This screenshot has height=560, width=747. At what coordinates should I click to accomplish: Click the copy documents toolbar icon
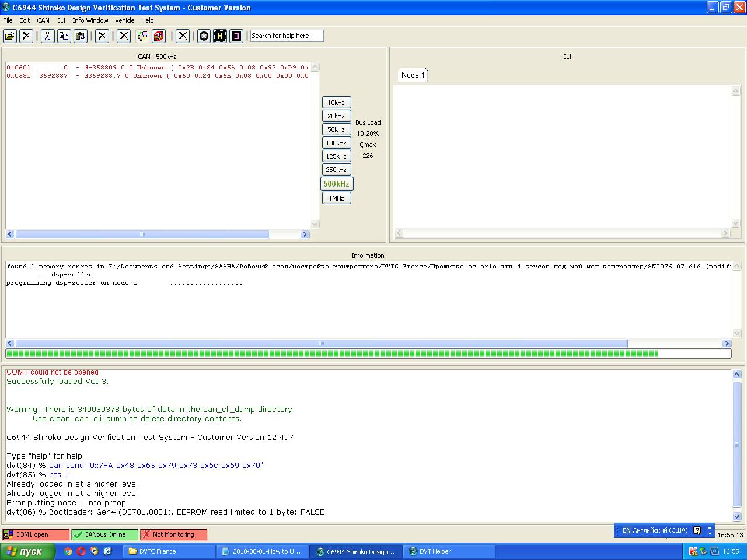[64, 36]
